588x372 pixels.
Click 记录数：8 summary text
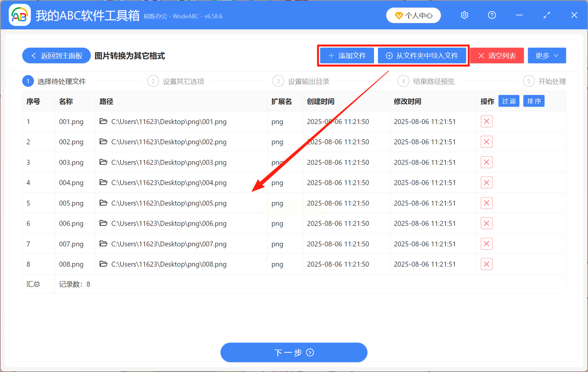pyautogui.click(x=75, y=284)
